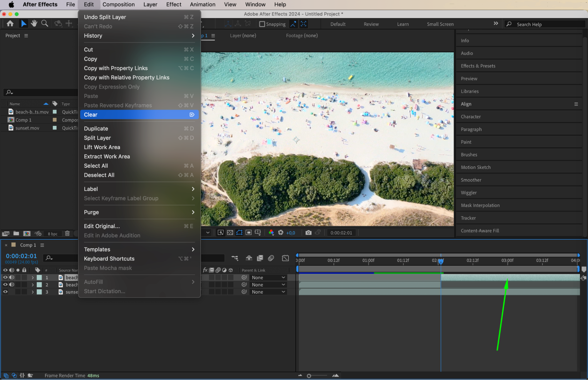Image resolution: width=588 pixels, height=380 pixels.
Task: Open the Composition menu
Action: (x=119, y=4)
